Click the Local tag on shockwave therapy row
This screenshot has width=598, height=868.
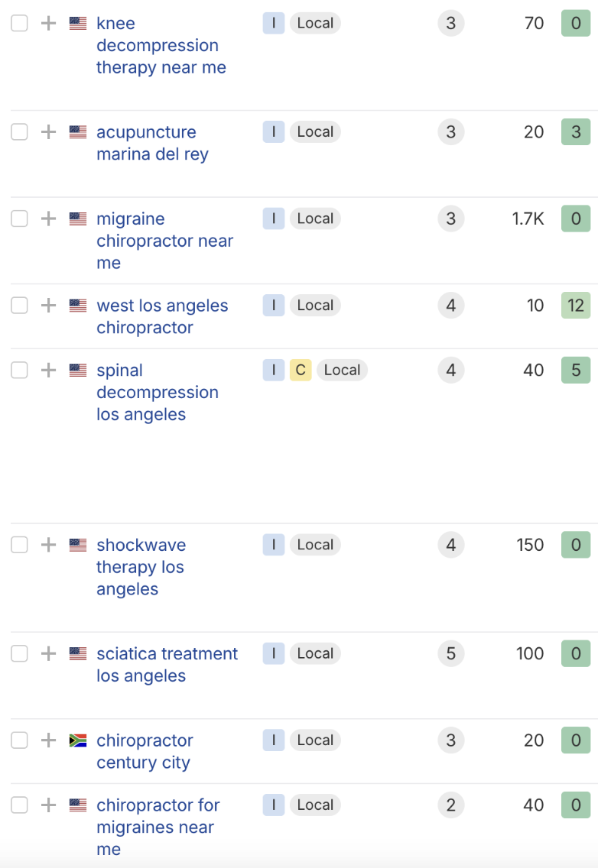[x=315, y=545]
